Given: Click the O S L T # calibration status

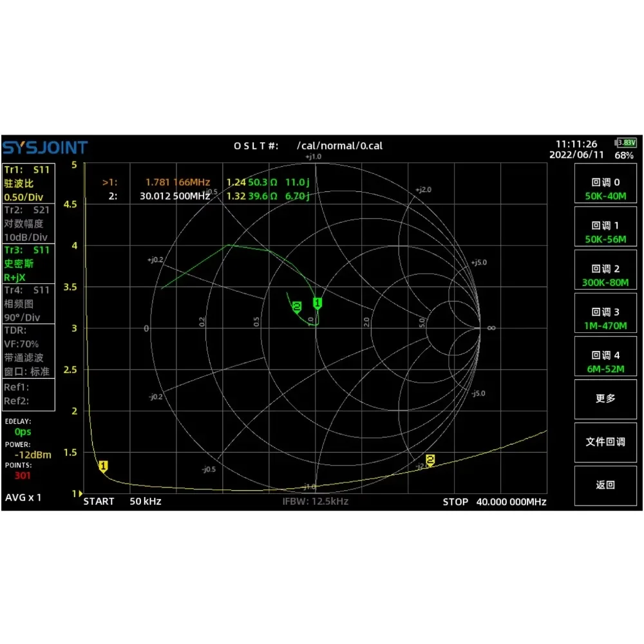Looking at the screenshot, I should point(256,146).
